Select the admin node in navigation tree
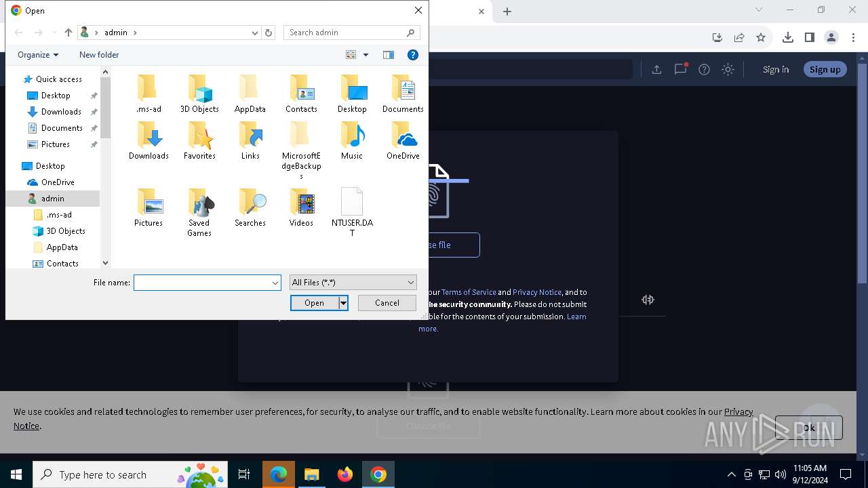Viewport: 868px width, 488px height. (x=52, y=199)
